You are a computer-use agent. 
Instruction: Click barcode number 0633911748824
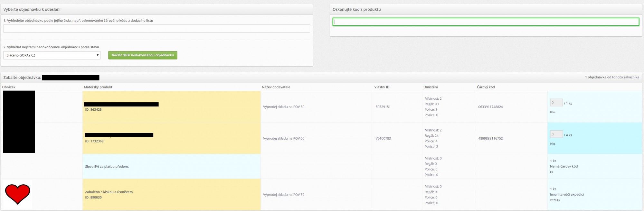490,107
